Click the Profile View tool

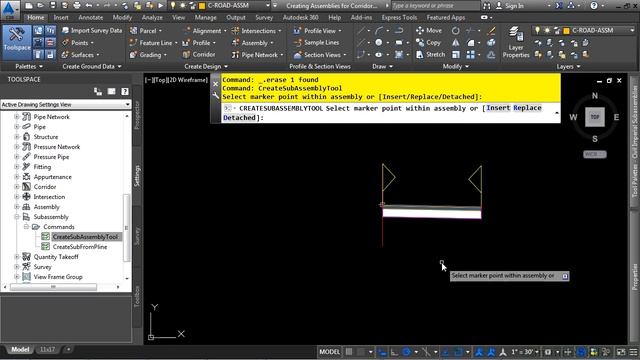click(317, 31)
